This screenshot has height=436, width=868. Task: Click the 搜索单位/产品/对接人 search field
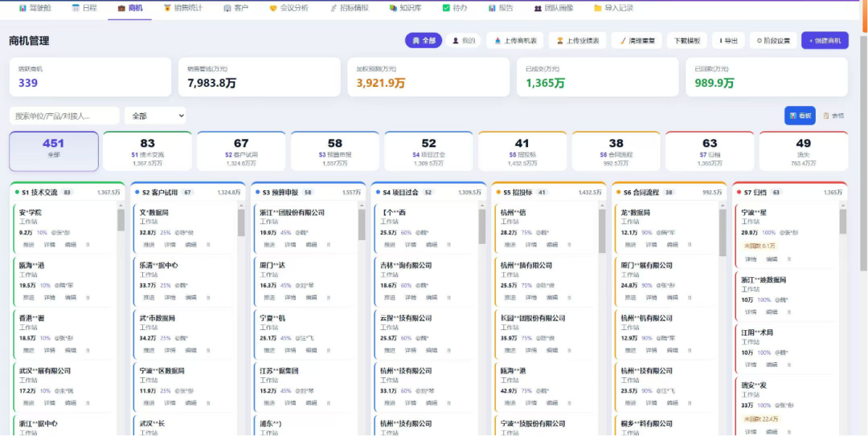coord(64,116)
